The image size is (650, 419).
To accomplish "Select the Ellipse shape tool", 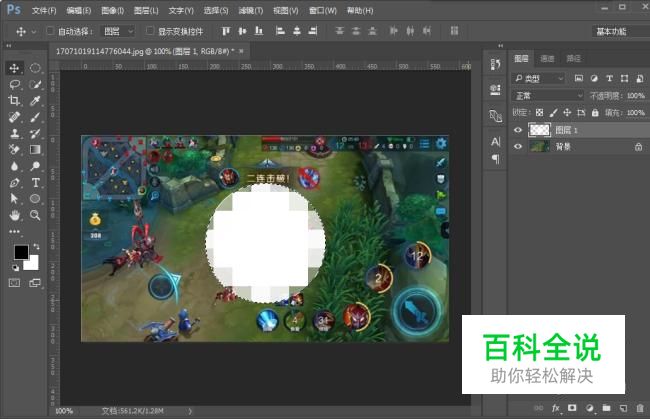I will point(35,199).
